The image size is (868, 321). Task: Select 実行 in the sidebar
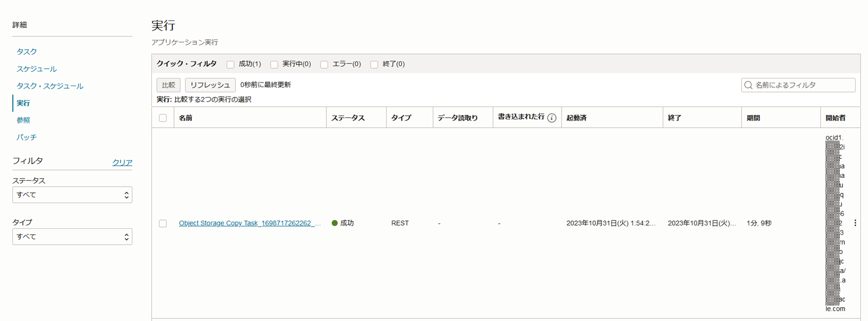click(23, 103)
